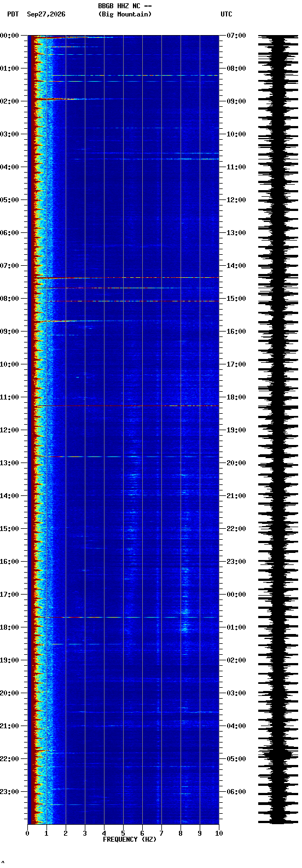Click the 10:00 PDT time label on left axis
The height and width of the screenshot is (868, 302).
click(x=10, y=364)
